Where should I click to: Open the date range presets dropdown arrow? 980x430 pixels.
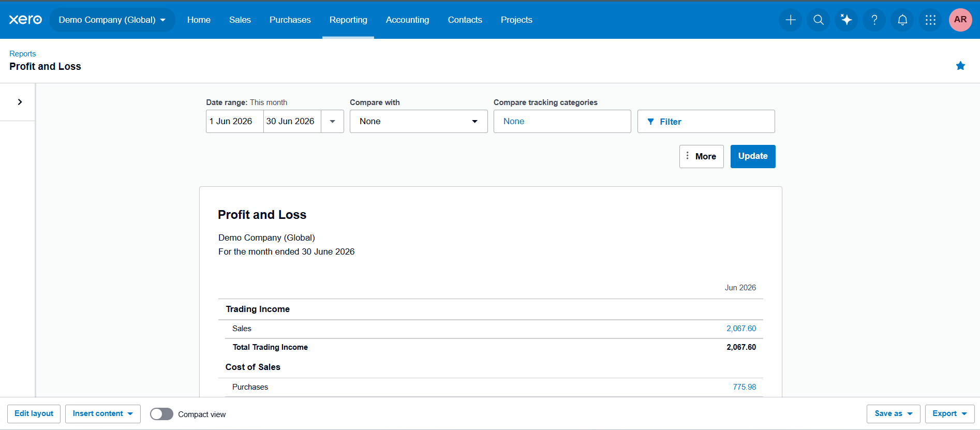[332, 121]
